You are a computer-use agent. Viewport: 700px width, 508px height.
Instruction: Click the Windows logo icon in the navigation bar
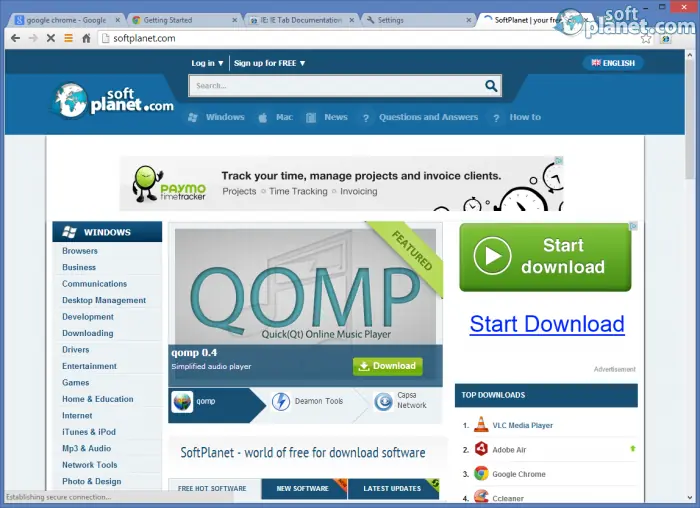(193, 117)
